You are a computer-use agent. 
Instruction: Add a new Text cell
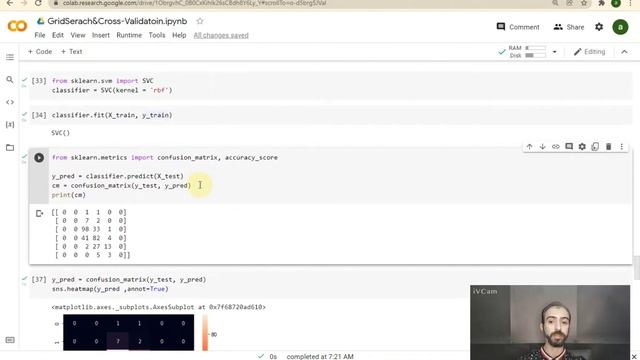(71, 51)
